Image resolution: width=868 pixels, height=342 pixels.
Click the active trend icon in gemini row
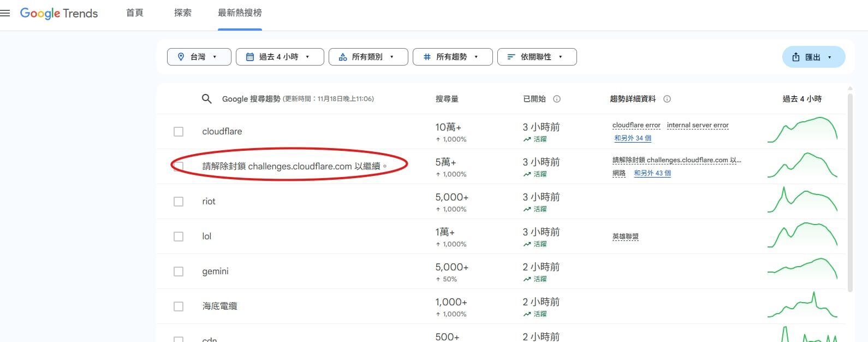[x=527, y=279]
